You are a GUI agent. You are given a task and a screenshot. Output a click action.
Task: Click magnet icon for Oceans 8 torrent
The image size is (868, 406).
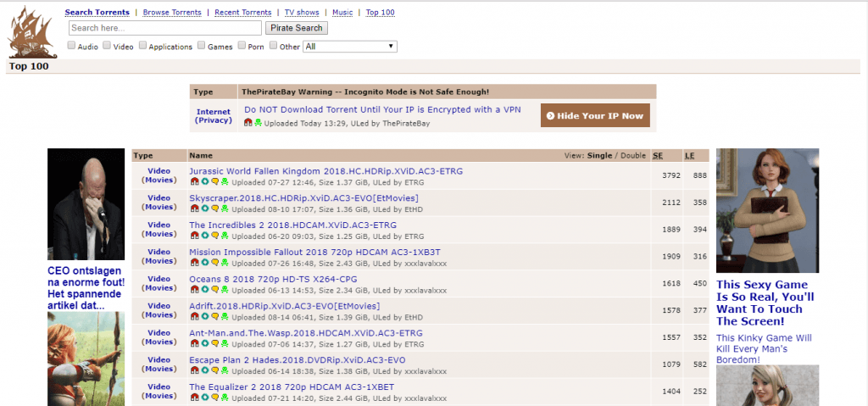click(194, 289)
